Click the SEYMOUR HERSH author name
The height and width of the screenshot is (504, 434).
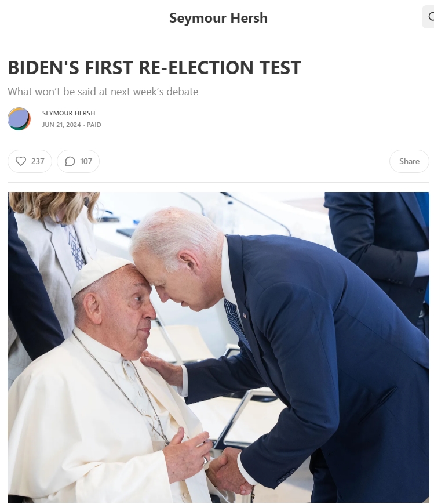pyautogui.click(x=68, y=113)
